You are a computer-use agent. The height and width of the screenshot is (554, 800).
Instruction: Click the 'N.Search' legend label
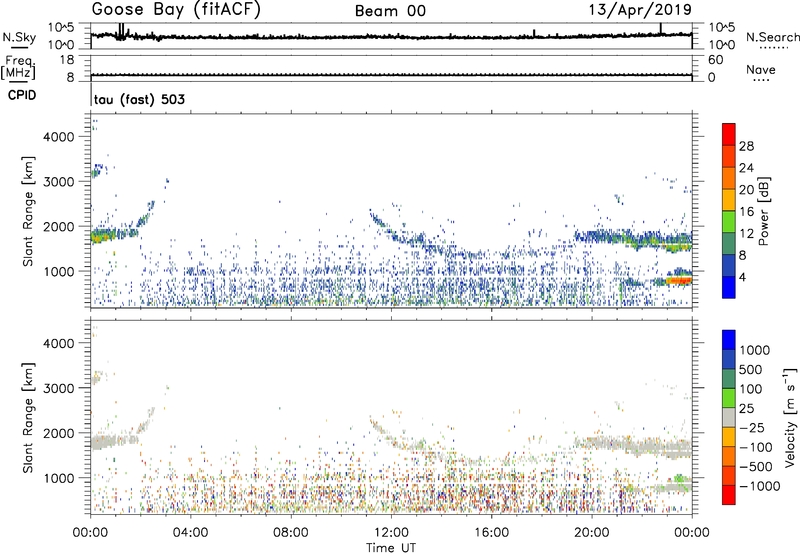click(772, 37)
